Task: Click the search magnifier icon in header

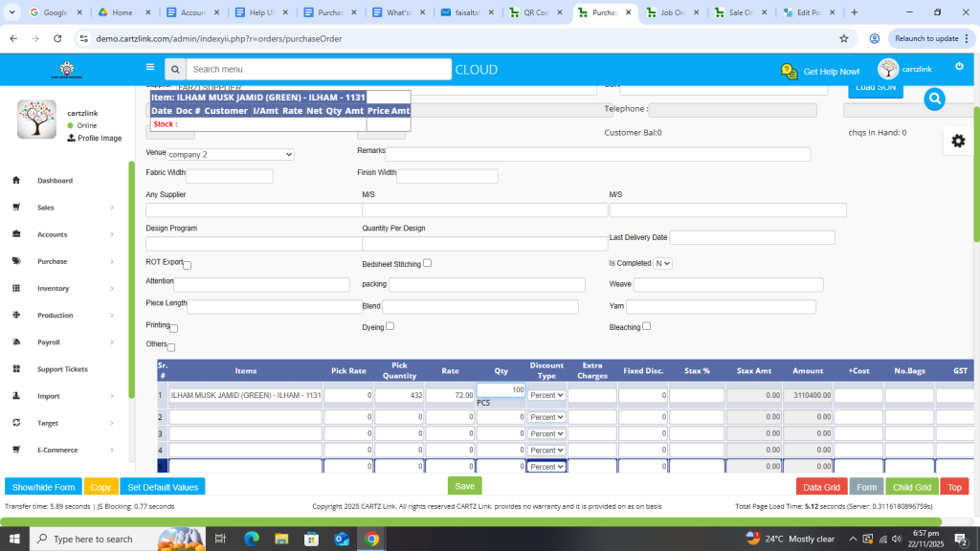Action: (x=174, y=70)
